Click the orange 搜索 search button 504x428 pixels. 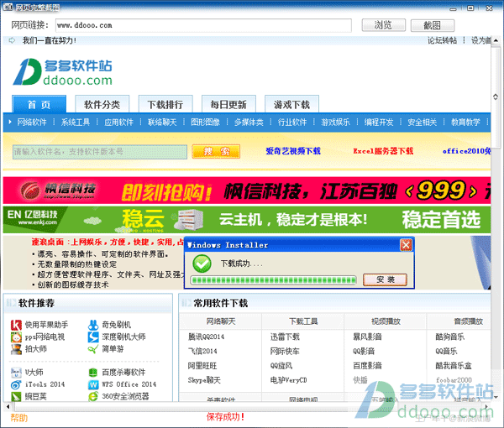tap(216, 152)
